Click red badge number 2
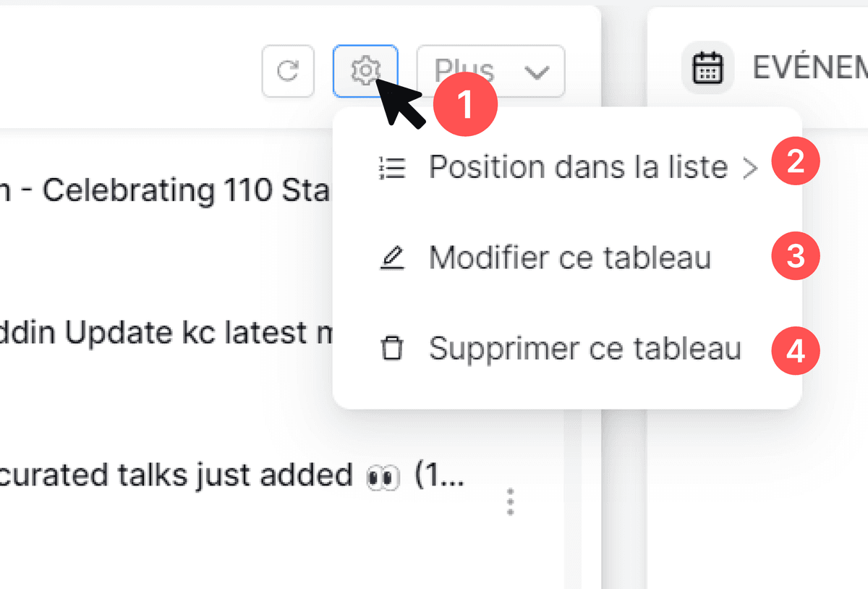The height and width of the screenshot is (589, 868). (x=795, y=162)
